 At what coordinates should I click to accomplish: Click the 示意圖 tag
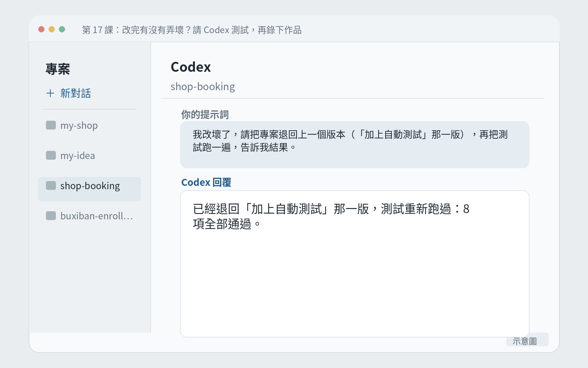[527, 340]
